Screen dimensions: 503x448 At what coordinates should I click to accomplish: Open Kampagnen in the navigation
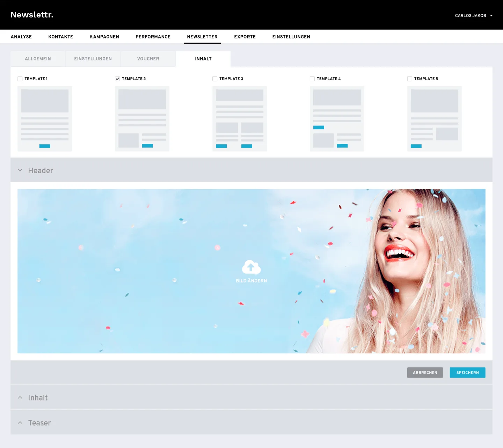[x=104, y=37]
